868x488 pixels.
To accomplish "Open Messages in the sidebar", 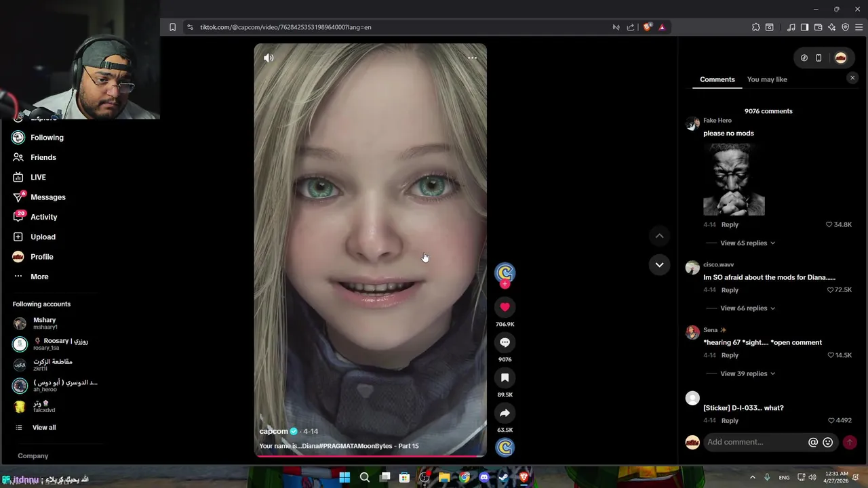I will (48, 197).
